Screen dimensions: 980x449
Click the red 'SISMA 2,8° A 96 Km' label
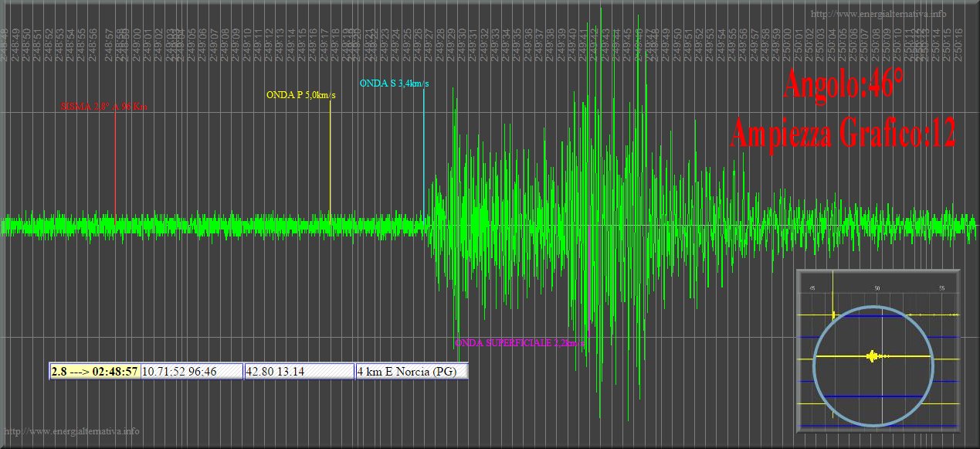coord(103,107)
